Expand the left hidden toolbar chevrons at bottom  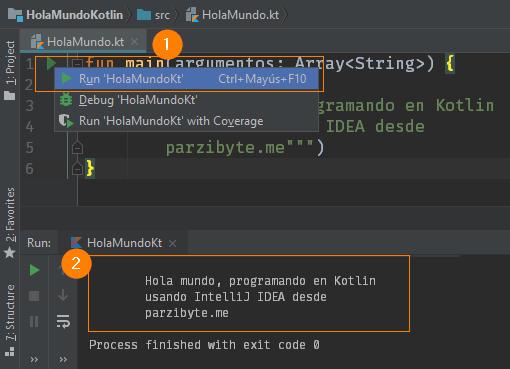tap(34, 359)
